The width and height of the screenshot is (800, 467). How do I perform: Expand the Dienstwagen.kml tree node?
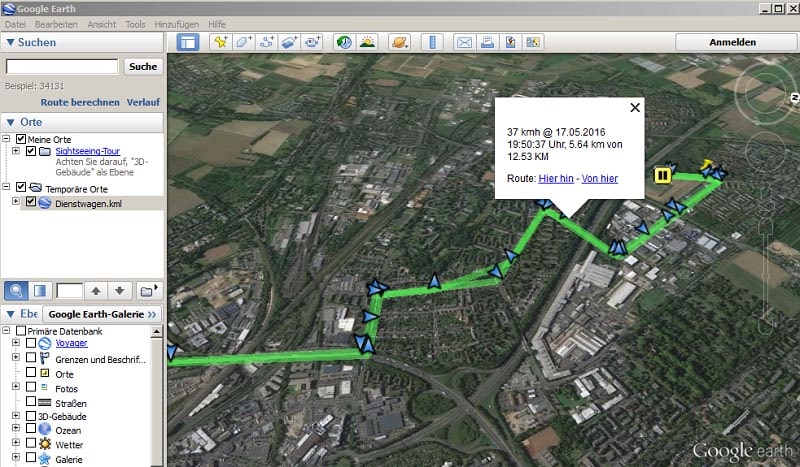(x=16, y=201)
